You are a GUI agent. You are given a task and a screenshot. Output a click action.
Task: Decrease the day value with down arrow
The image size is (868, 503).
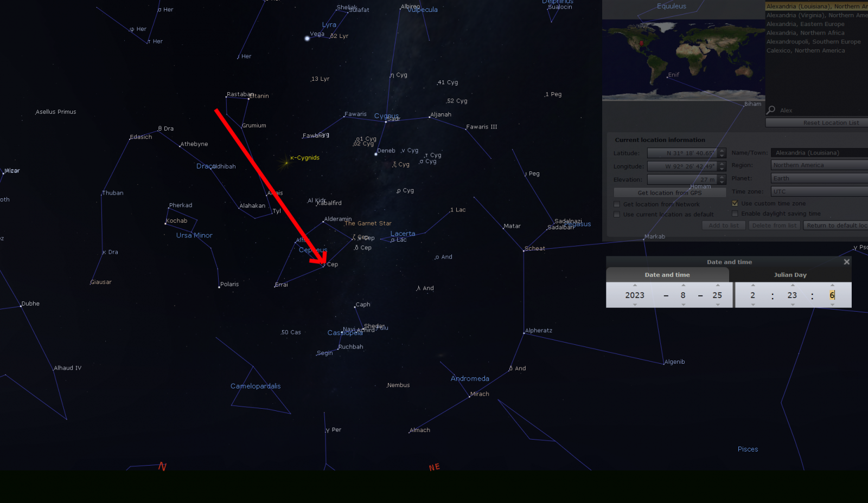(x=718, y=305)
